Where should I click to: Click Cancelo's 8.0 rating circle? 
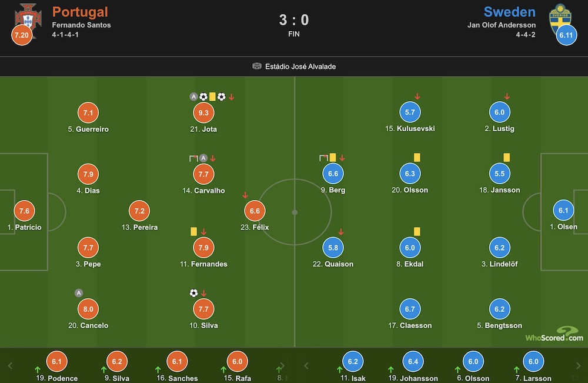click(x=88, y=309)
